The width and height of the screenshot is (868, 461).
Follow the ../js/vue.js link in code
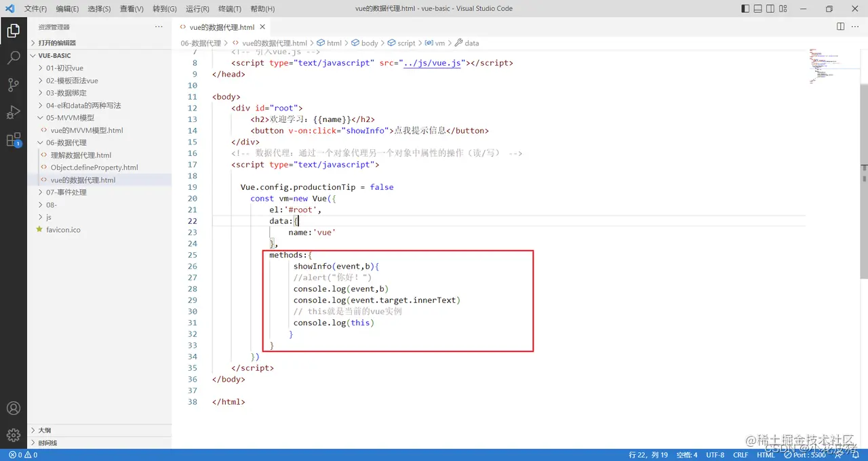[432, 63]
